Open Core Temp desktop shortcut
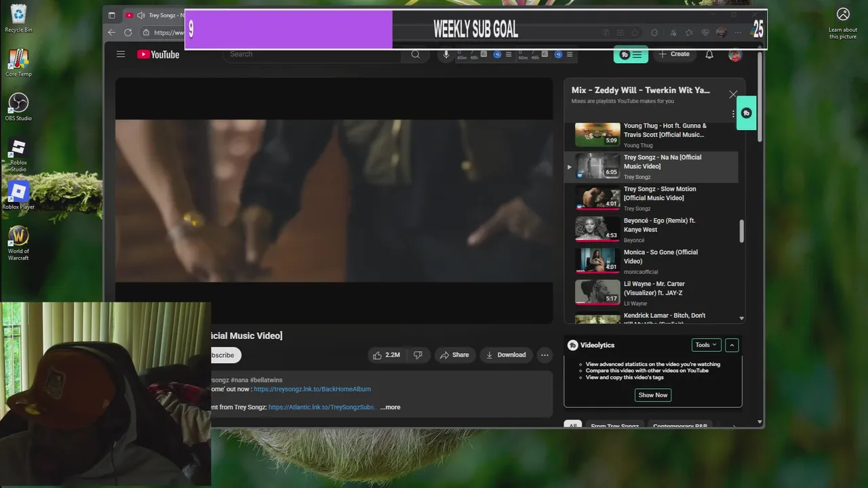This screenshot has height=488, width=868. pyautogui.click(x=18, y=62)
